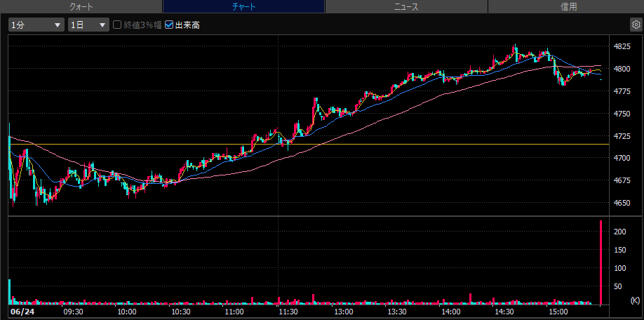Click the 13:00 time axis label
The height and width of the screenshot is (320, 644).
coord(343,312)
